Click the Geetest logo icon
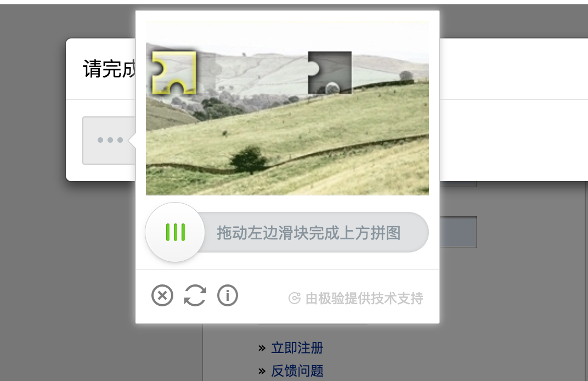Image resolution: width=588 pixels, height=381 pixels. (295, 299)
